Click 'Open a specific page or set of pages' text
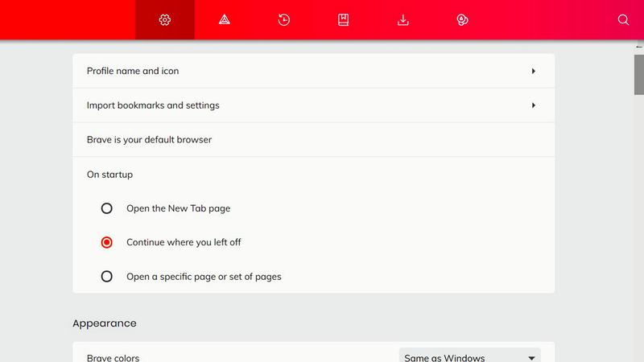This screenshot has width=644, height=362. click(x=204, y=277)
